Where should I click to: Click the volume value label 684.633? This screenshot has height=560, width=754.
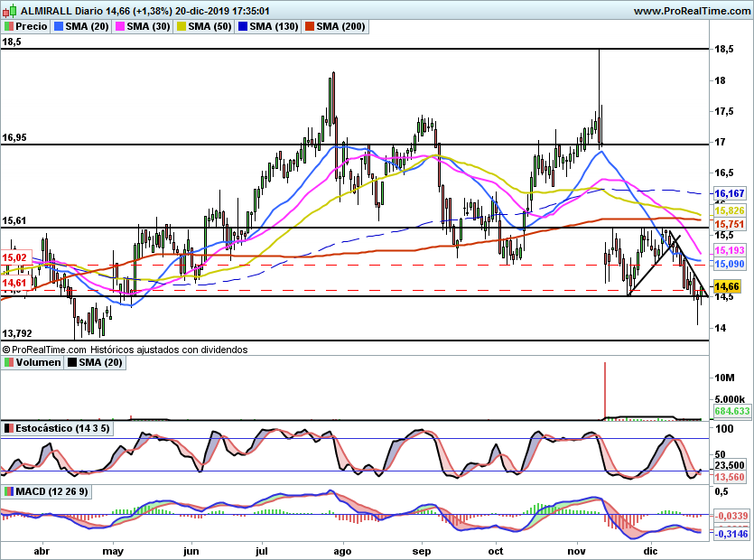pos(732,411)
